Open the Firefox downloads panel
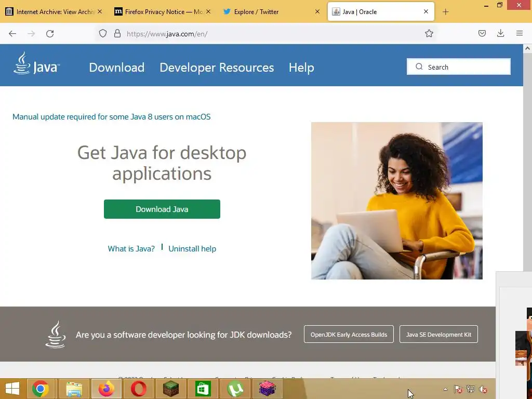The width and height of the screenshot is (532, 399). point(500,33)
